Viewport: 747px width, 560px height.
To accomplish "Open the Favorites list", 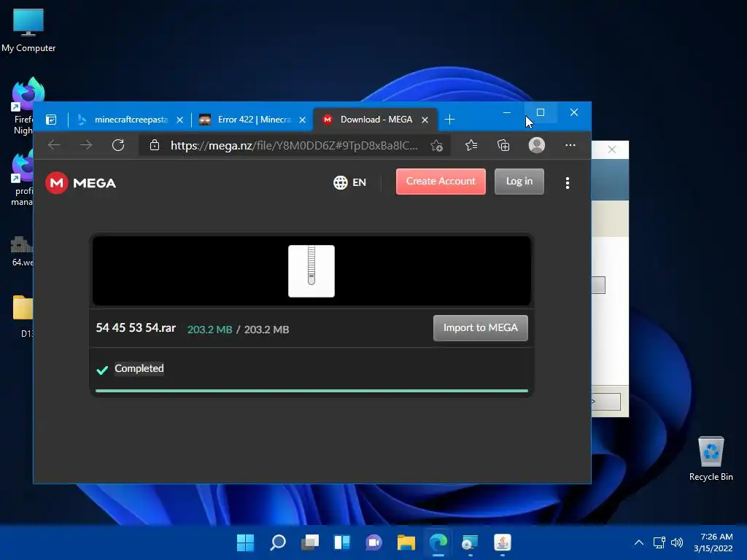I will pos(471,145).
